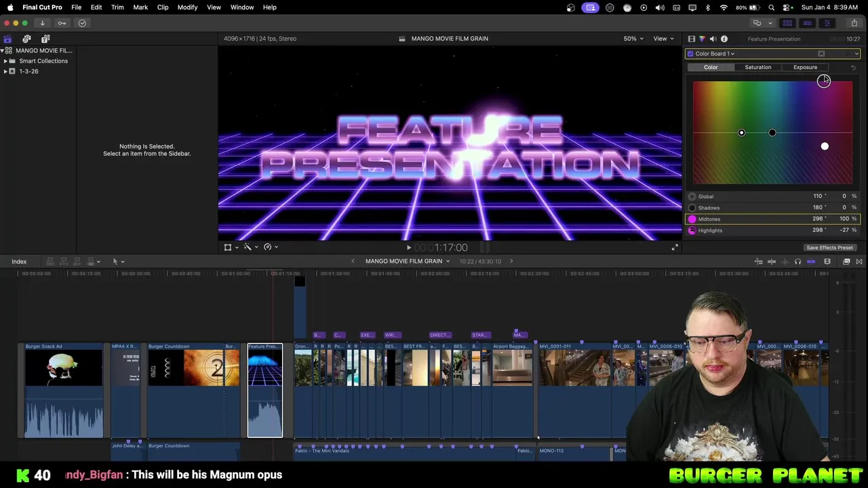868x488 pixels.
Task: Click the Import Media arrow icon
Action: click(42, 23)
